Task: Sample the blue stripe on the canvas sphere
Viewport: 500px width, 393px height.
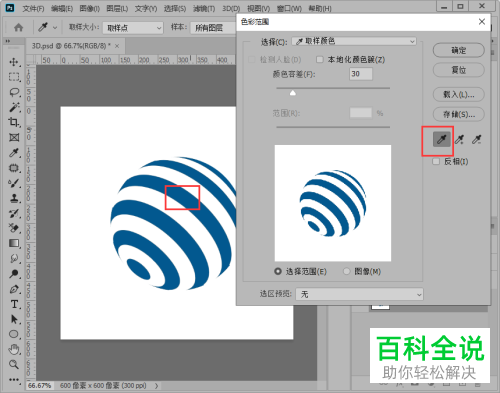Action: (182, 197)
